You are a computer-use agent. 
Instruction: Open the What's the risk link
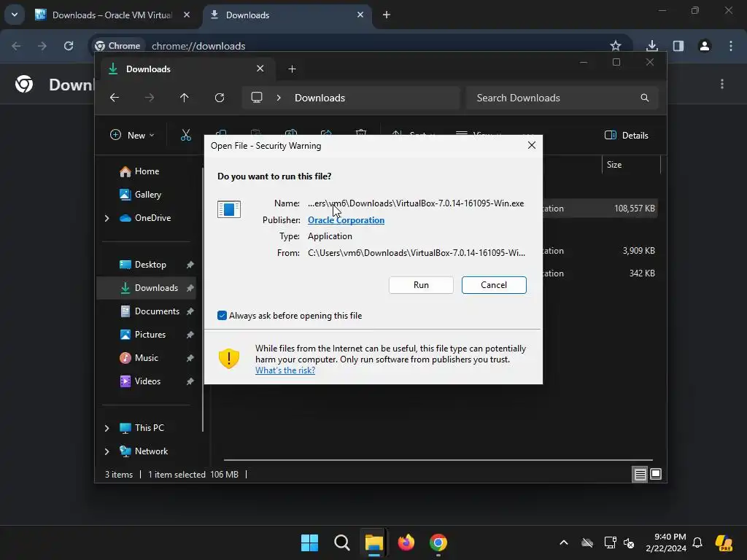(285, 370)
